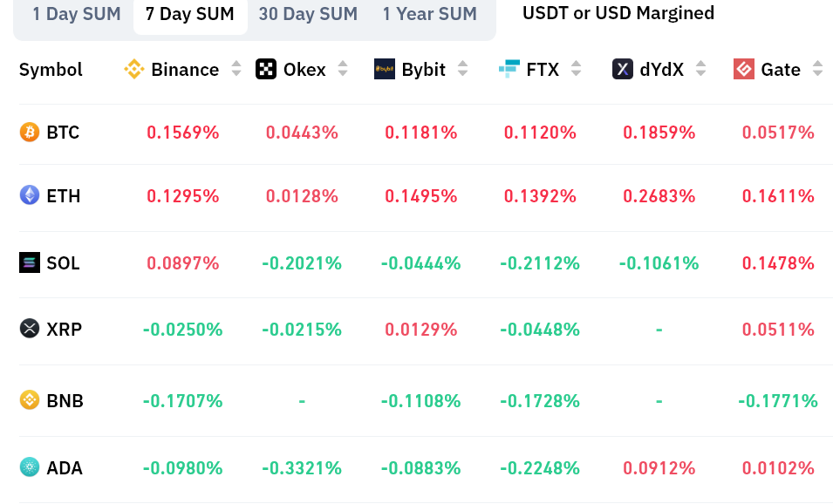Viewport: 833px width, 504px height.
Task: Select the 1 Year SUM tab
Action: coord(430,14)
